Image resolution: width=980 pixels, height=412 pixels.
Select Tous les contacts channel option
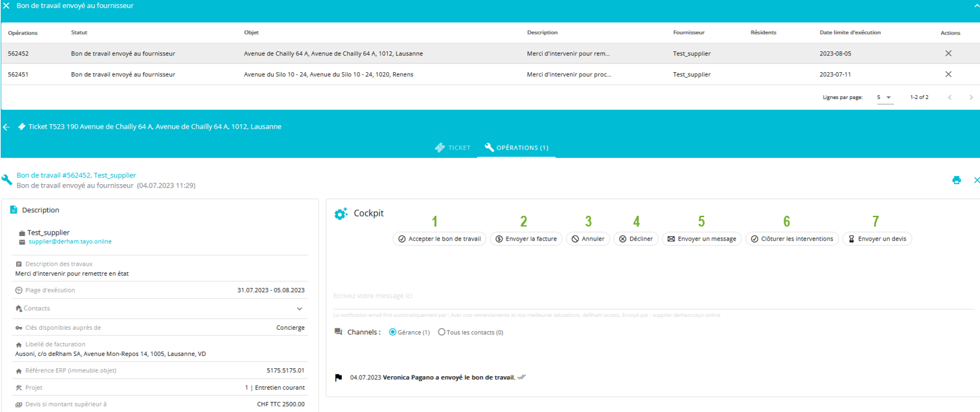(x=442, y=332)
